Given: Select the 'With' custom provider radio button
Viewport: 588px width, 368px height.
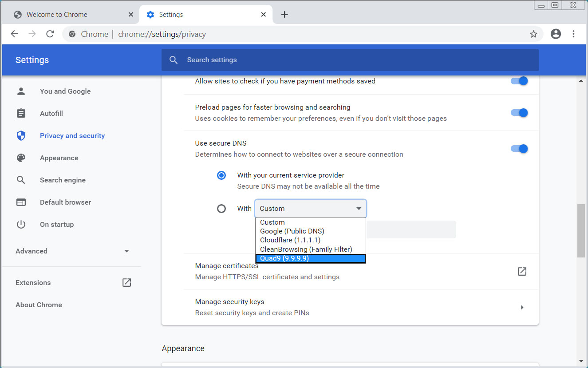Looking at the screenshot, I should (221, 208).
